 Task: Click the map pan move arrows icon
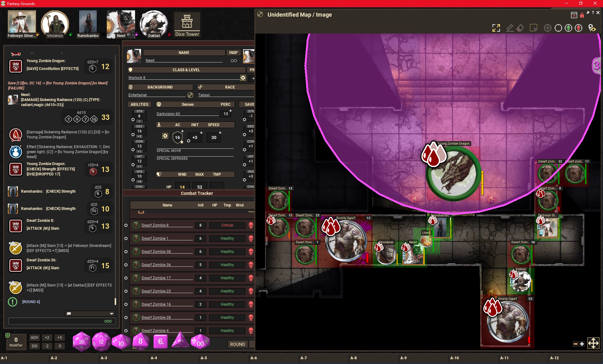[x=593, y=343]
